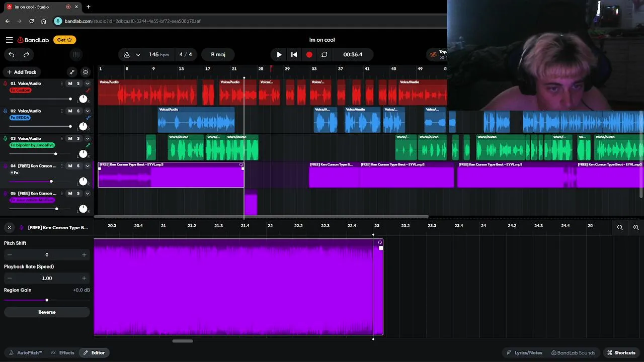Return playhead to start
The height and width of the screenshot is (362, 644).
pyautogui.click(x=294, y=54)
